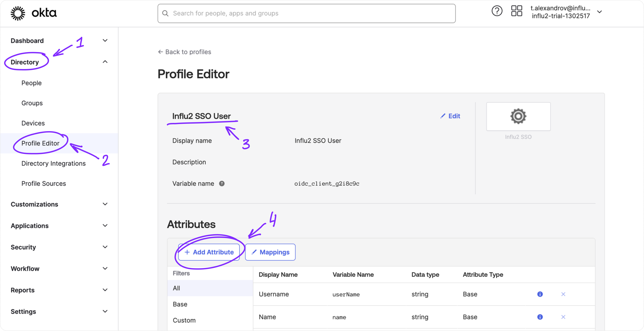Remove the Name attribute with X
Screen dimensions: 644x331
563,317
